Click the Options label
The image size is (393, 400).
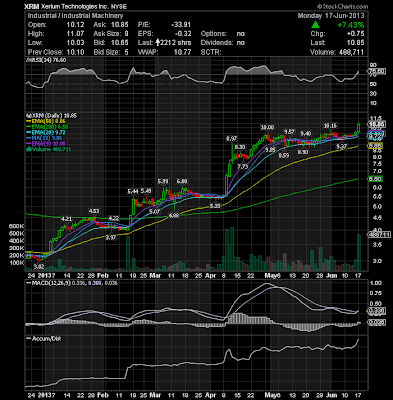point(214,34)
